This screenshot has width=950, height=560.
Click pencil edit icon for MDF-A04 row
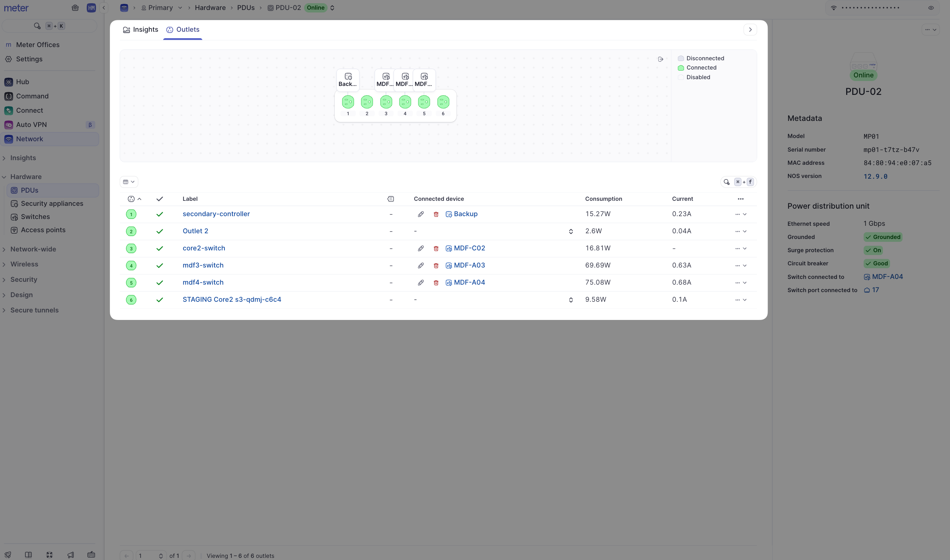pyautogui.click(x=420, y=282)
